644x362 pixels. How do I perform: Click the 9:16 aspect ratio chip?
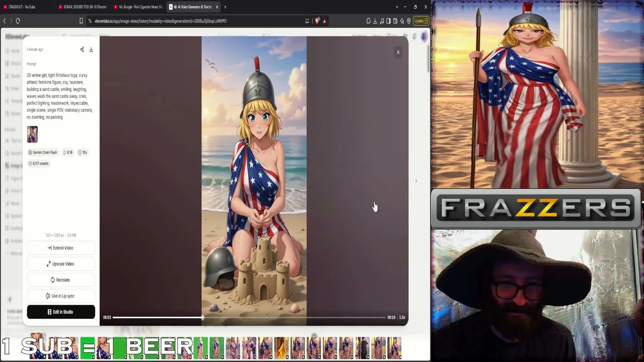point(67,152)
